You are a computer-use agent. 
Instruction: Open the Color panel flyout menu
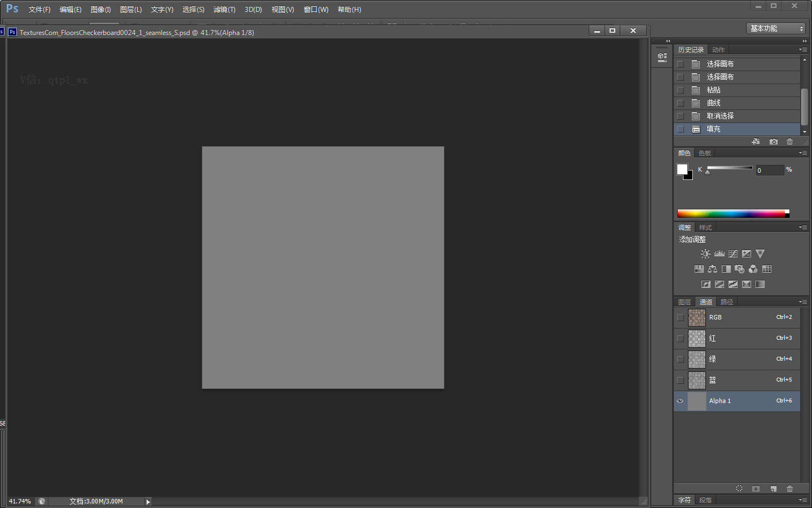(x=803, y=153)
